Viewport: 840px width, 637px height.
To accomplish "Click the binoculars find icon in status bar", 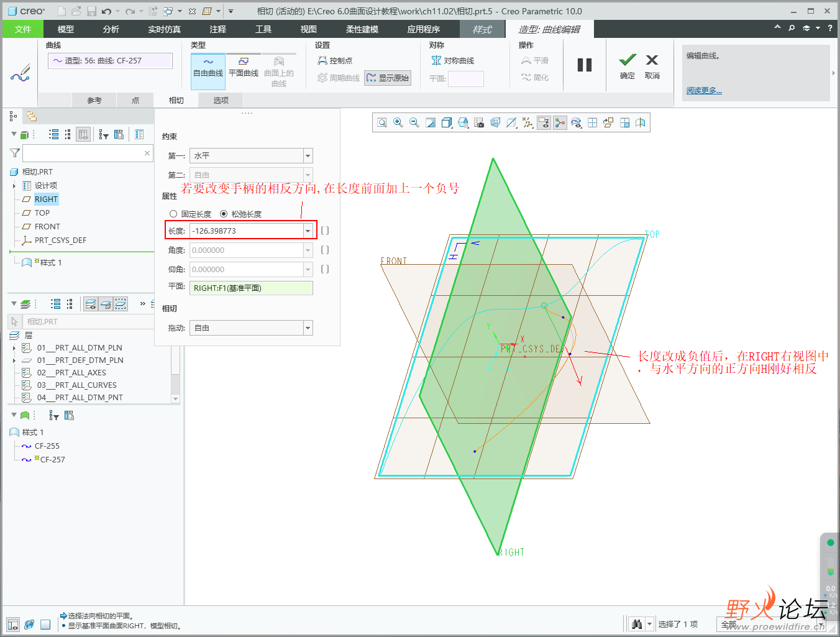I will click(637, 624).
